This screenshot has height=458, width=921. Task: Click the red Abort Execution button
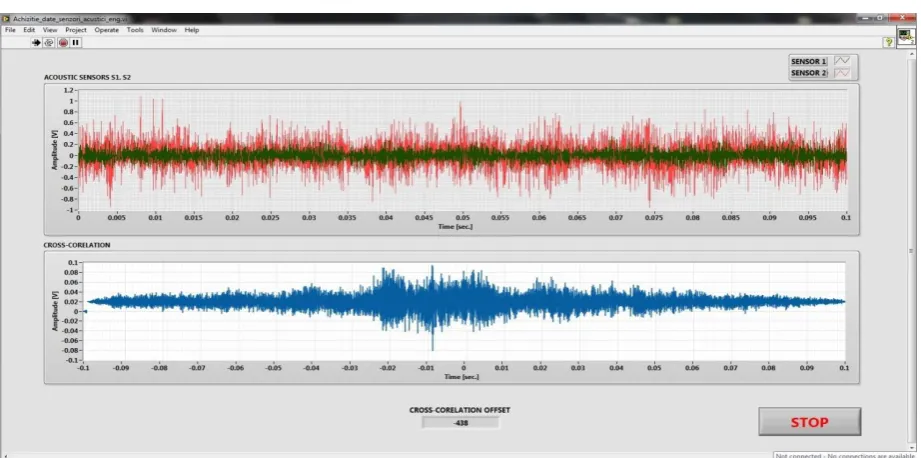(63, 43)
